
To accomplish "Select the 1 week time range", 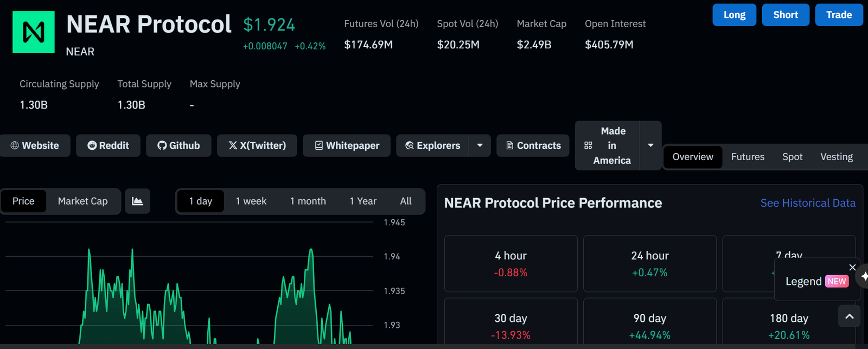I will (251, 201).
